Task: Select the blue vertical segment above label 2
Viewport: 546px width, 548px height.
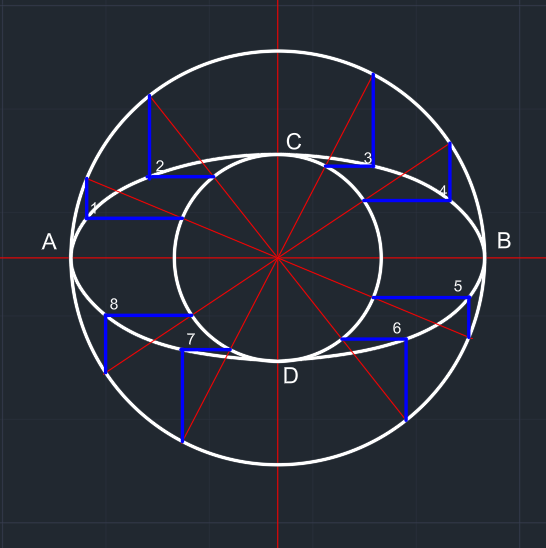Action: [x=150, y=136]
